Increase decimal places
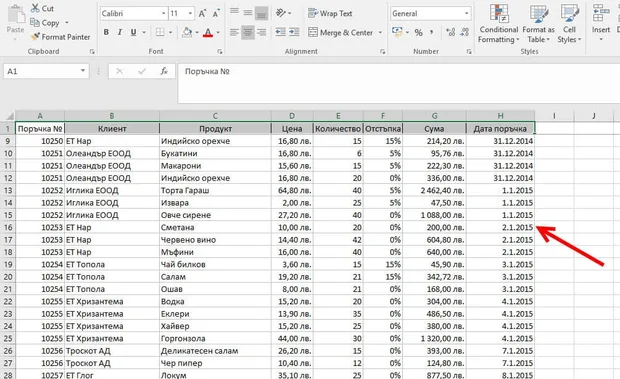 450,32
